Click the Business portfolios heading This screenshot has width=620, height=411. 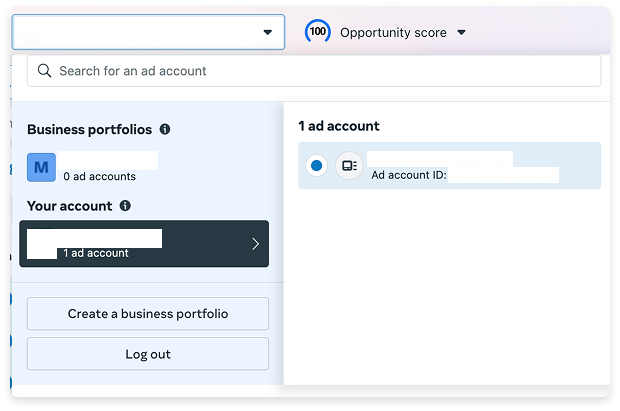(90, 129)
